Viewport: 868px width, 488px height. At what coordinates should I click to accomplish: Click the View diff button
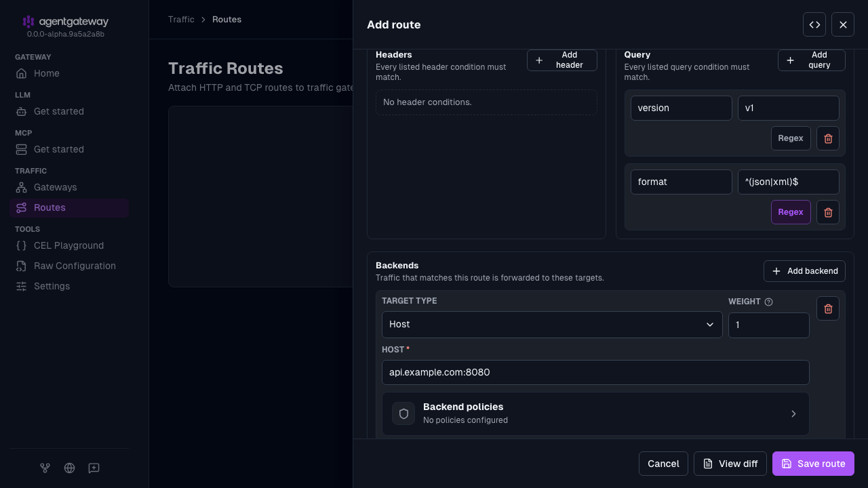pos(730,464)
